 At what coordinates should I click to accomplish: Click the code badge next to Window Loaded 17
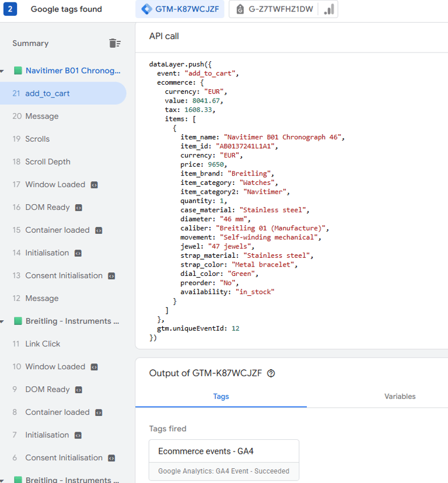[x=94, y=184]
